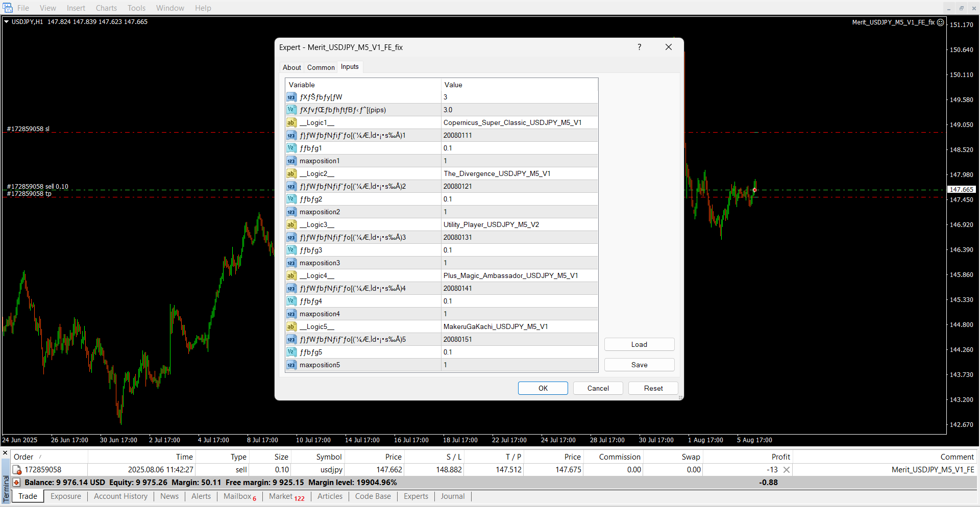Click the order ticket icon beside 172859058
The height and width of the screenshot is (507, 980).
pos(17,470)
